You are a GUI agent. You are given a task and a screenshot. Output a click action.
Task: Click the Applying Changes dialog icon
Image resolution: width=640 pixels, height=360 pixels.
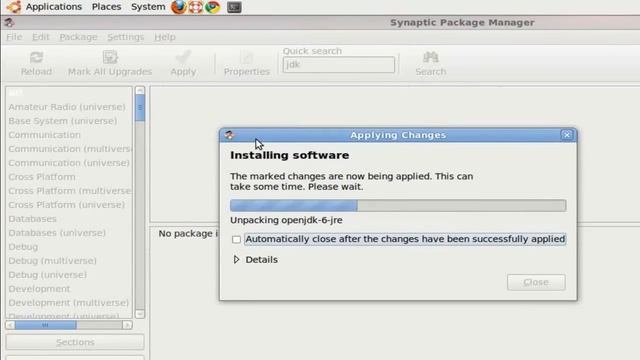click(229, 135)
